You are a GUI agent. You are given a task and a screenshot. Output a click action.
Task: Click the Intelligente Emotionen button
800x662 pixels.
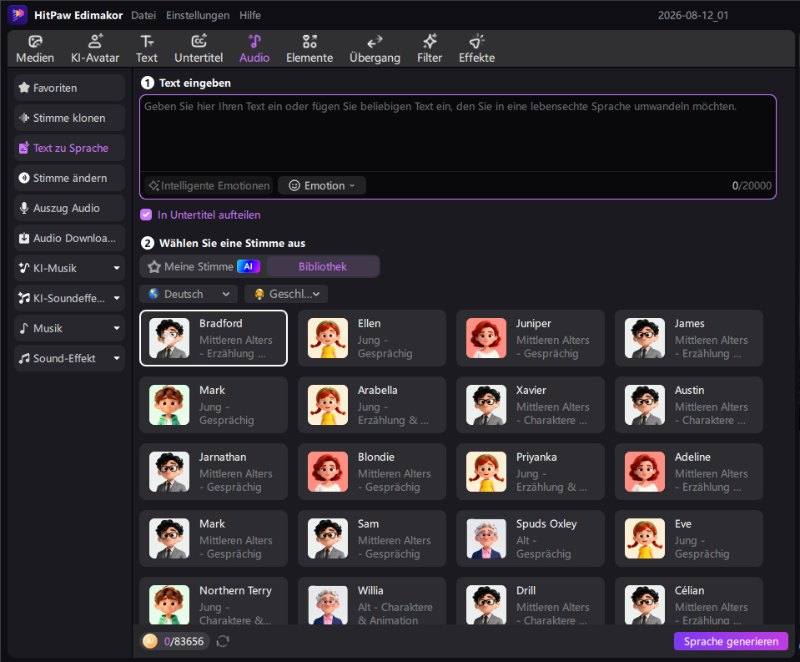click(209, 186)
